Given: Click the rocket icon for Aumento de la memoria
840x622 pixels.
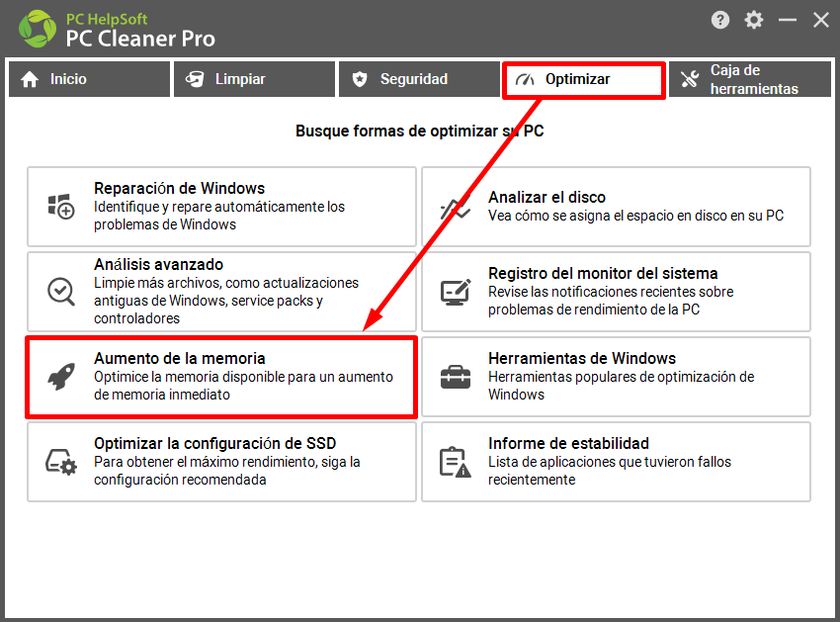Looking at the screenshot, I should 61,377.
